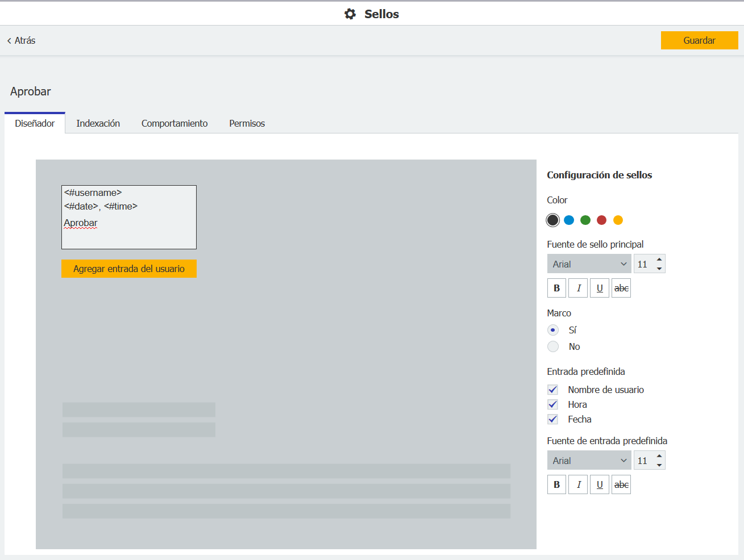Screen dimensions: 744x560
Task: Click Agregar entrada del usuario
Action: (x=128, y=268)
